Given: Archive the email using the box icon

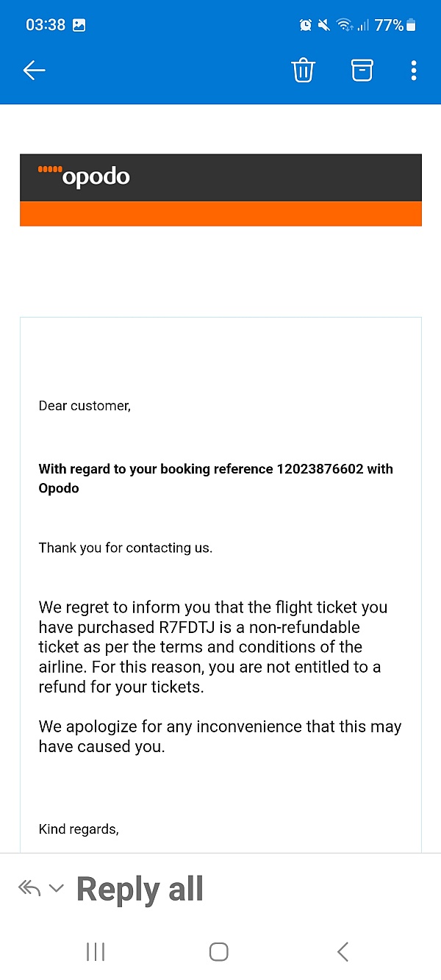Looking at the screenshot, I should pos(362,70).
